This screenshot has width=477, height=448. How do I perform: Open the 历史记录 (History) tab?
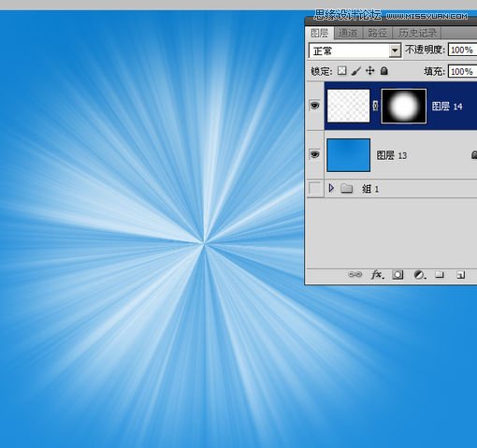417,33
